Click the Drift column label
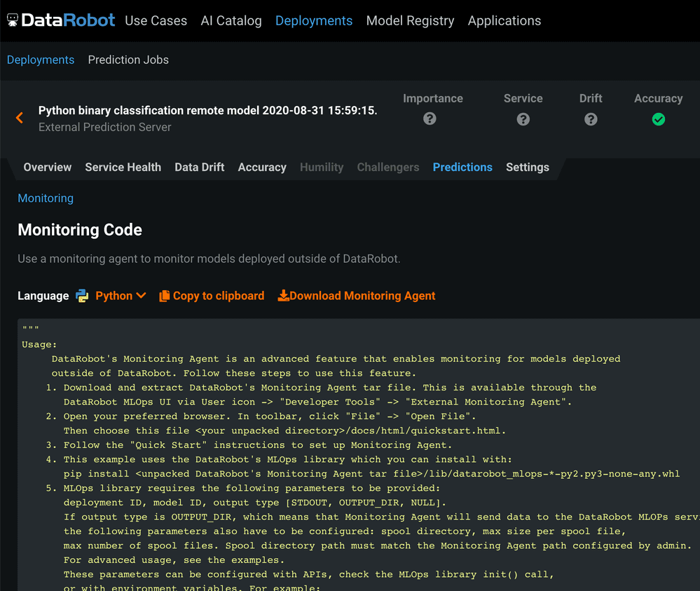This screenshot has height=591, width=700. (591, 98)
